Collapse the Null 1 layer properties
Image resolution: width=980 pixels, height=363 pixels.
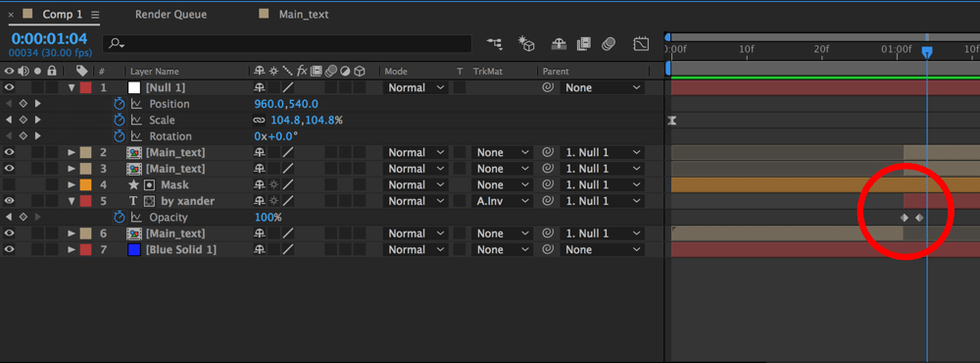[72, 87]
